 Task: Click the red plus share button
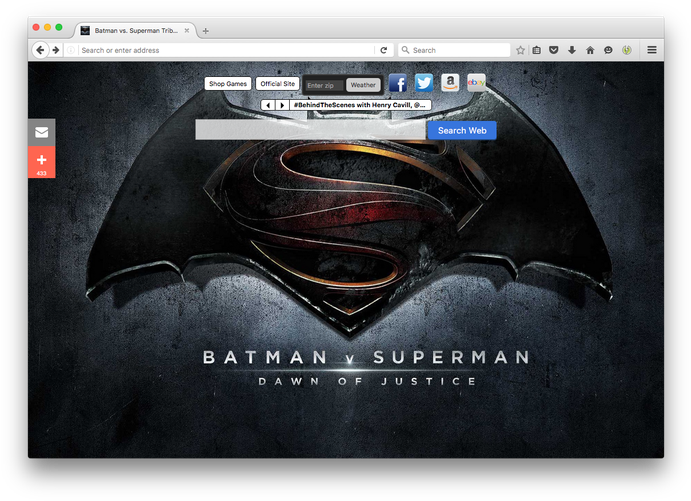(x=42, y=162)
